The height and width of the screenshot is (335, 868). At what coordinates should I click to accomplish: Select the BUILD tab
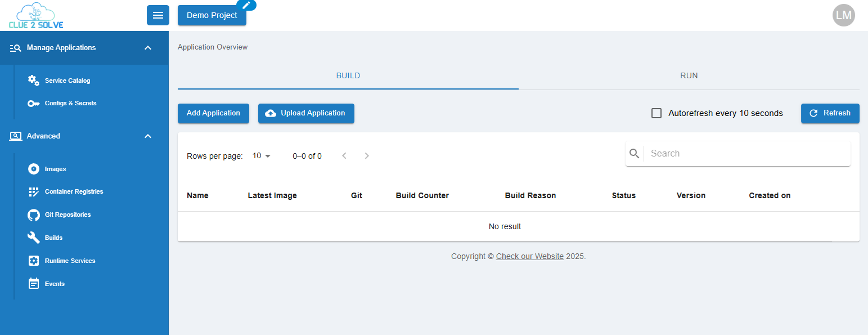click(348, 75)
